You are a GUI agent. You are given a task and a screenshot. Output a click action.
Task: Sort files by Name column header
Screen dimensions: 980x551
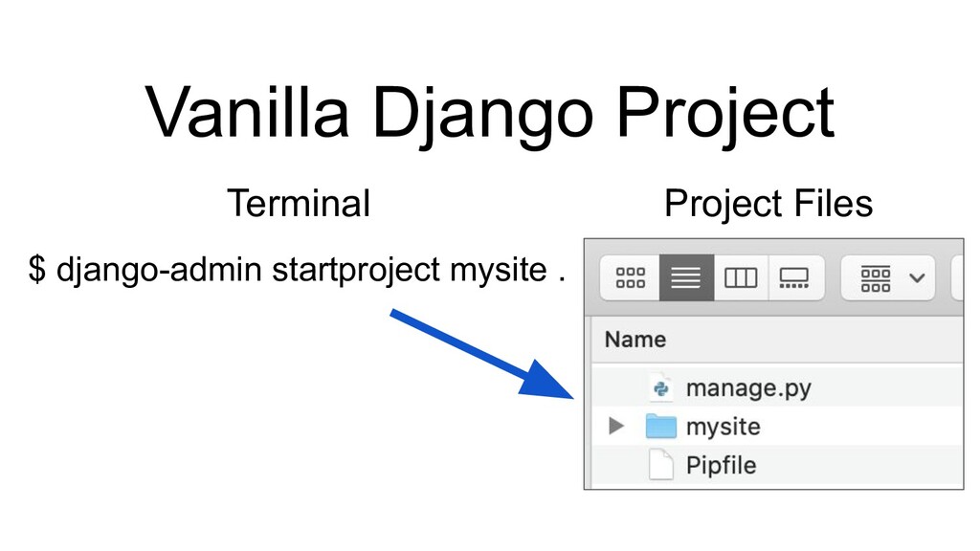click(x=635, y=340)
